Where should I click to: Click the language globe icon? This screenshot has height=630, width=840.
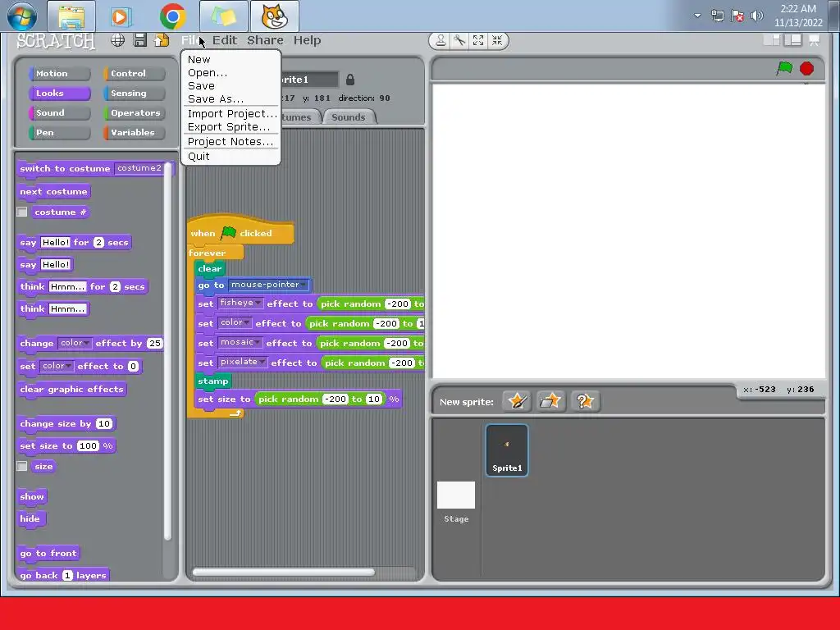coord(118,40)
